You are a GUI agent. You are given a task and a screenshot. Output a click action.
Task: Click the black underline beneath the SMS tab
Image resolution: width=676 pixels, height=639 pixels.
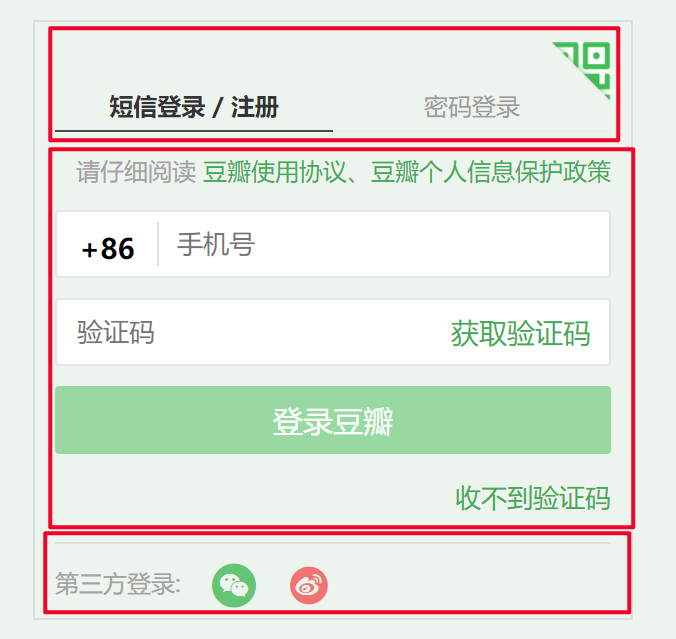194,130
